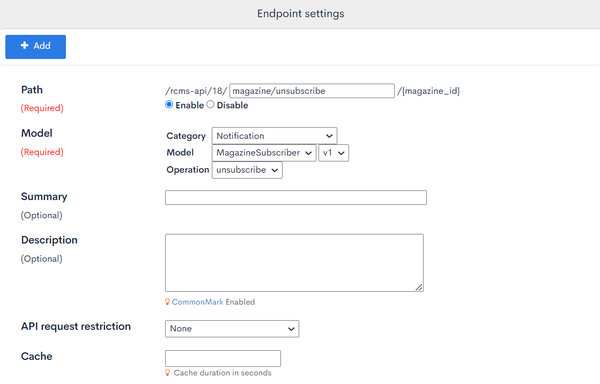Select the Disable radio button
The image size is (600, 384).
tap(210, 104)
